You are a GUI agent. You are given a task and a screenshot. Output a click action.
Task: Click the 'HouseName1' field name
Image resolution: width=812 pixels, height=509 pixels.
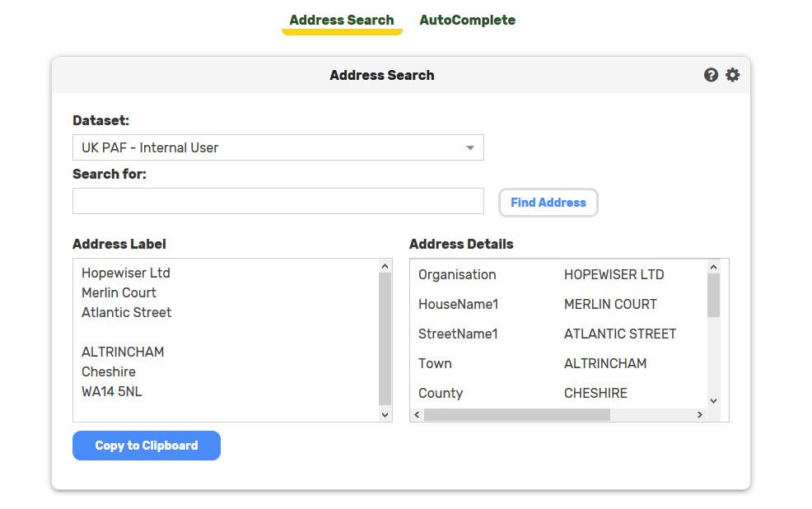[x=459, y=304]
